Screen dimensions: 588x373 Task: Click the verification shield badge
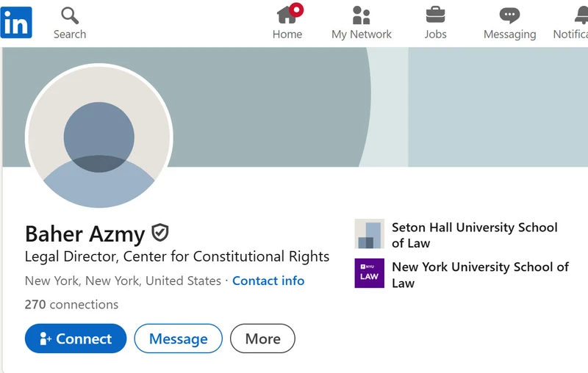point(160,233)
